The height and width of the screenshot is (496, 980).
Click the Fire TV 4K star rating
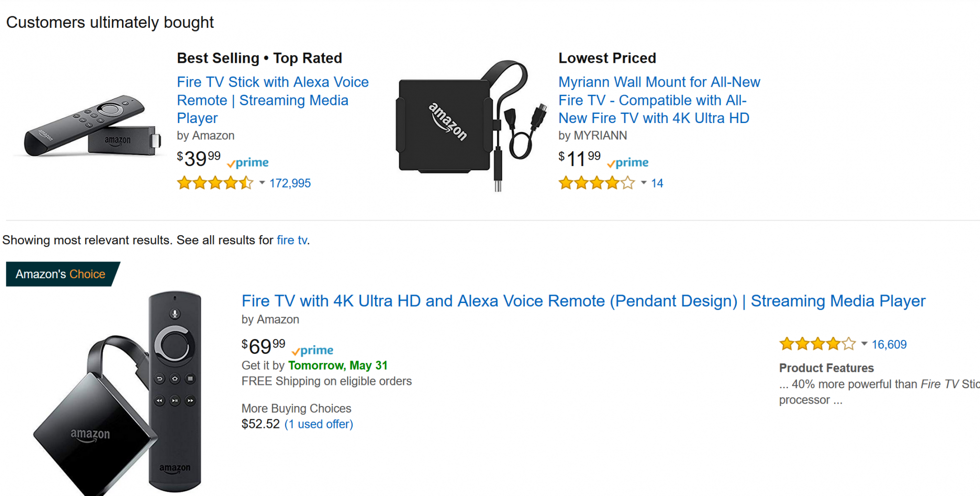click(x=817, y=344)
